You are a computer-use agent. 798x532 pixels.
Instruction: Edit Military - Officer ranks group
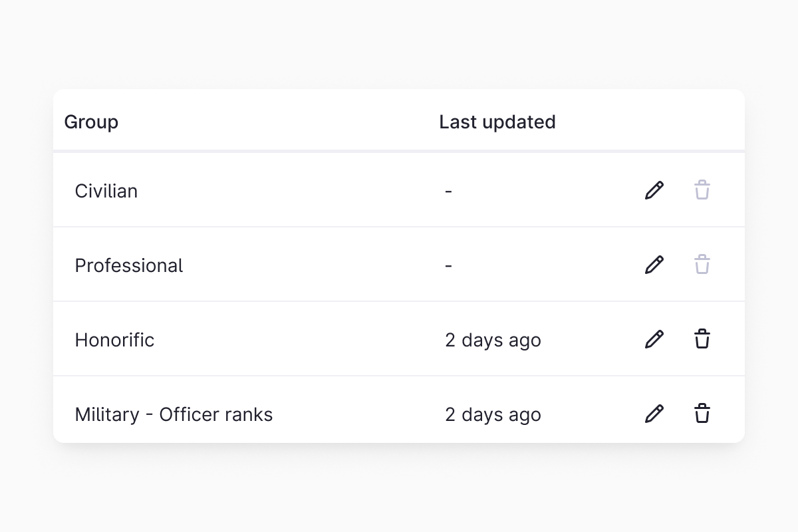click(654, 414)
